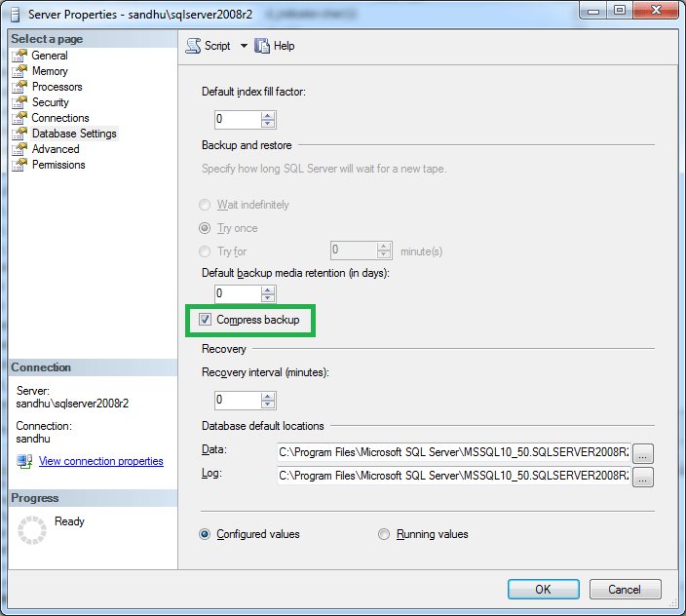Click the Log default location path field
The image size is (686, 616).
click(454, 476)
